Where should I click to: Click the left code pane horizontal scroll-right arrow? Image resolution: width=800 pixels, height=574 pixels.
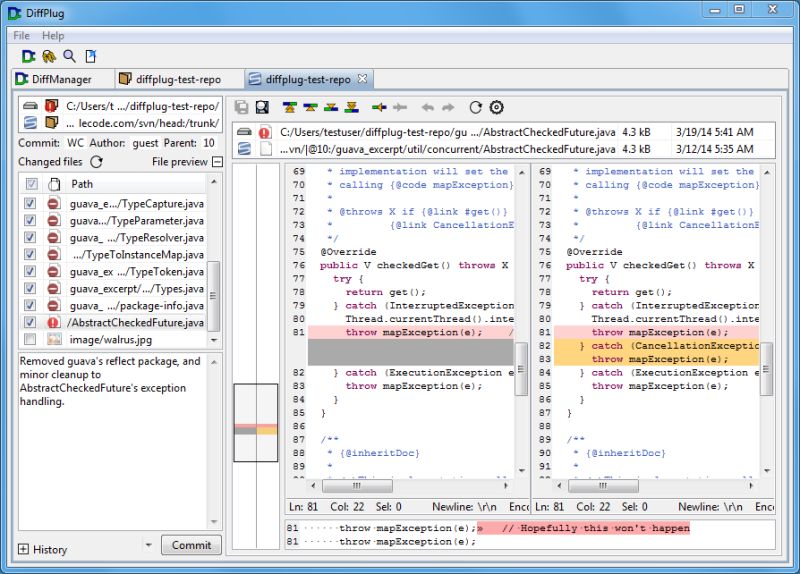(x=506, y=486)
